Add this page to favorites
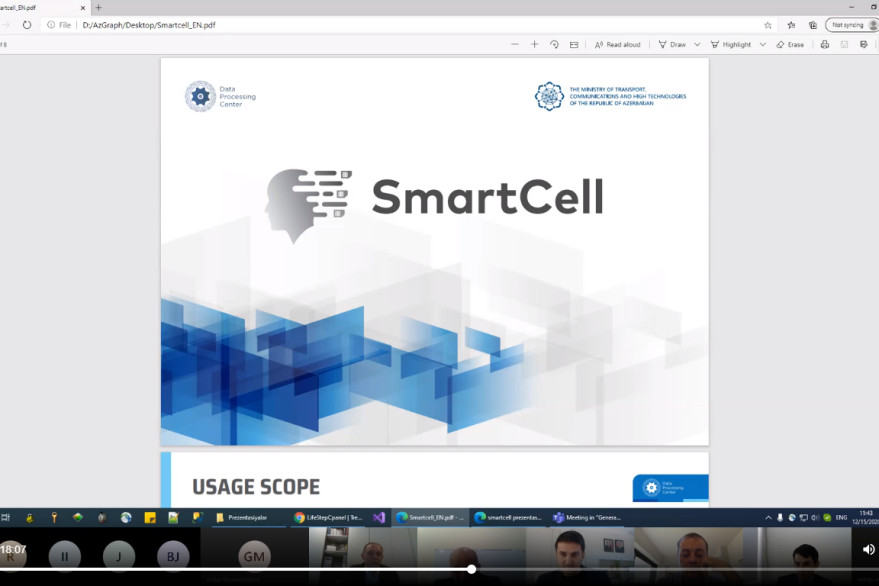 768,25
